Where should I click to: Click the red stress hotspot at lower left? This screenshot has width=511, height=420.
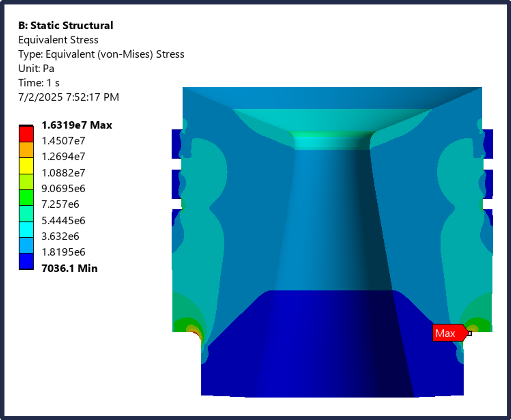pos(197,334)
